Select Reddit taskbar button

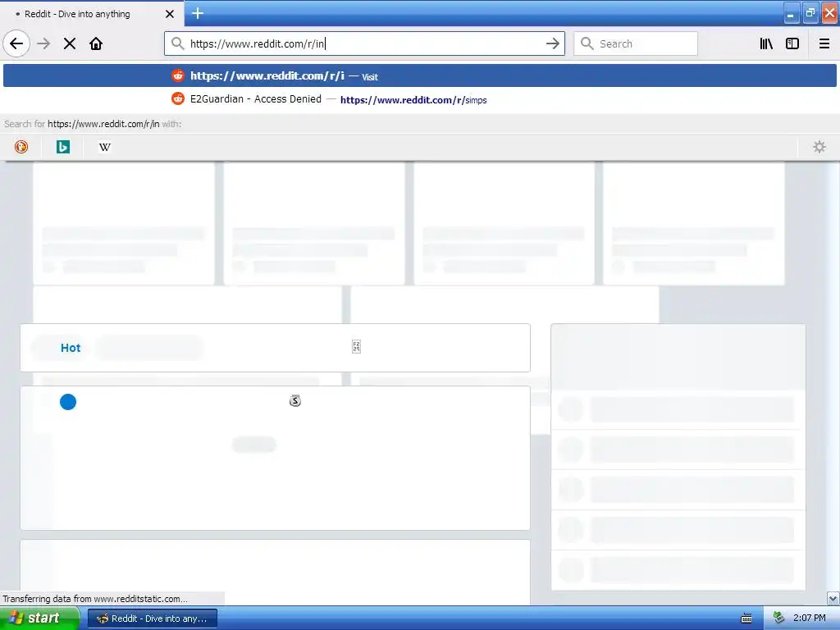point(152,619)
